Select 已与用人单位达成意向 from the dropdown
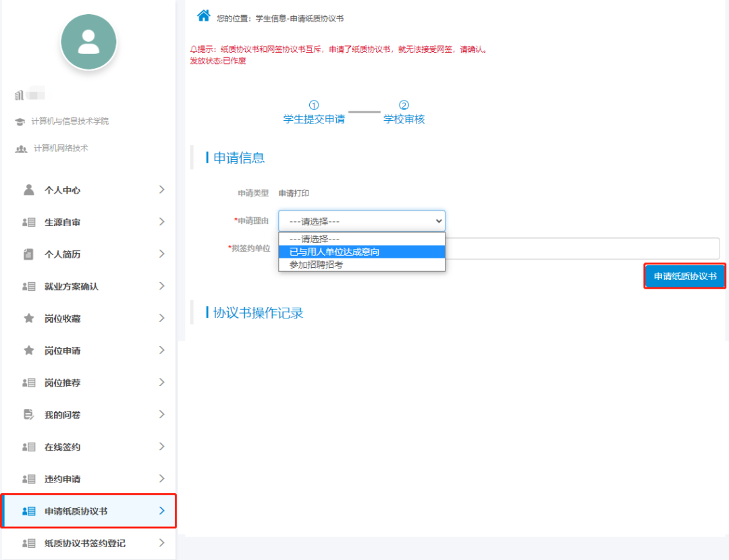729x560 pixels. [362, 252]
